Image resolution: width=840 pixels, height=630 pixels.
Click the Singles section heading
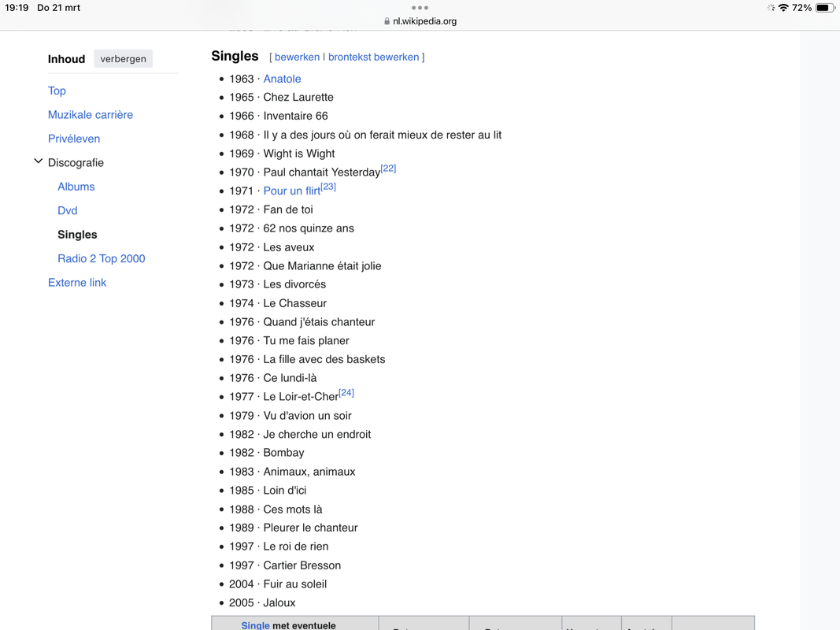pyautogui.click(x=235, y=56)
